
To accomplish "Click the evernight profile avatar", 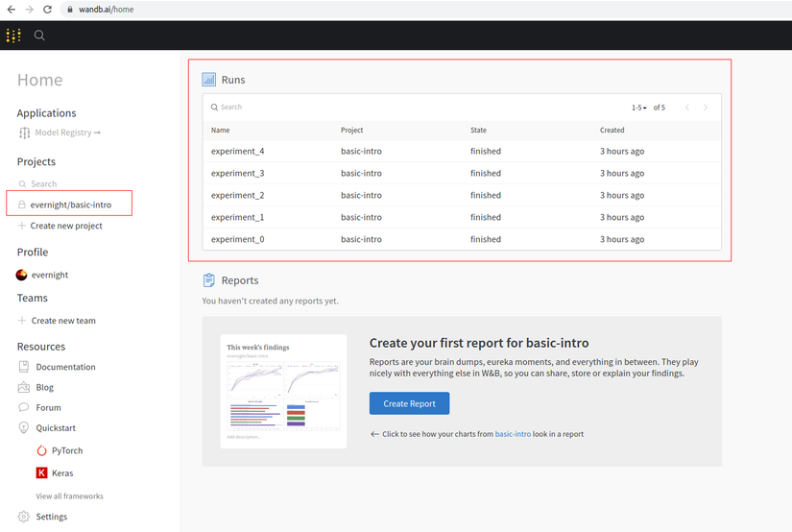I will [x=21, y=275].
